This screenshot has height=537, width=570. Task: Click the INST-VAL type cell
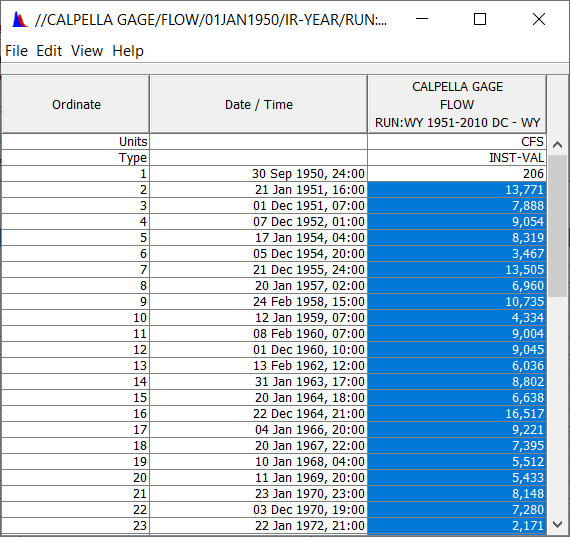457,158
